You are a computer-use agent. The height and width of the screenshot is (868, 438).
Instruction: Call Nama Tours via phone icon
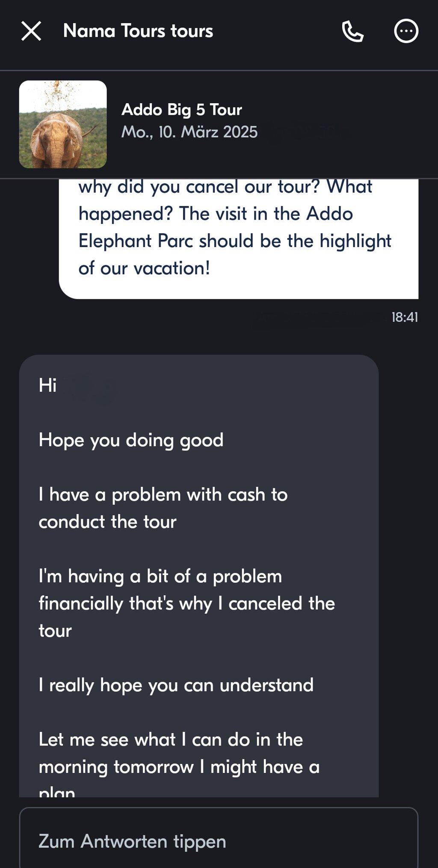click(x=353, y=31)
